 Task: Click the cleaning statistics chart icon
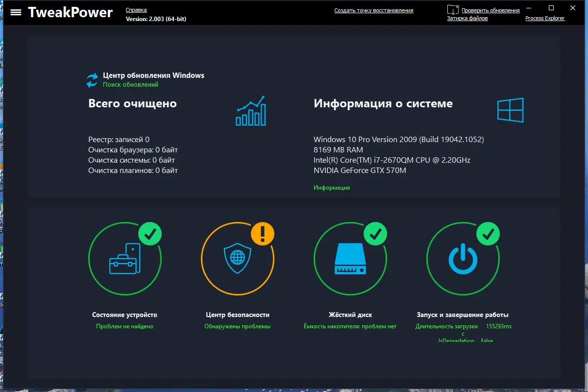point(250,111)
